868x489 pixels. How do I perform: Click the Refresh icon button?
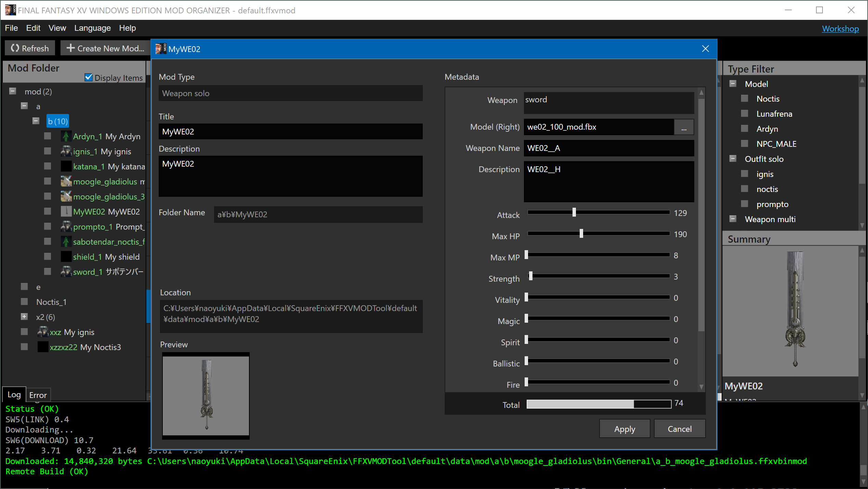[x=15, y=48]
